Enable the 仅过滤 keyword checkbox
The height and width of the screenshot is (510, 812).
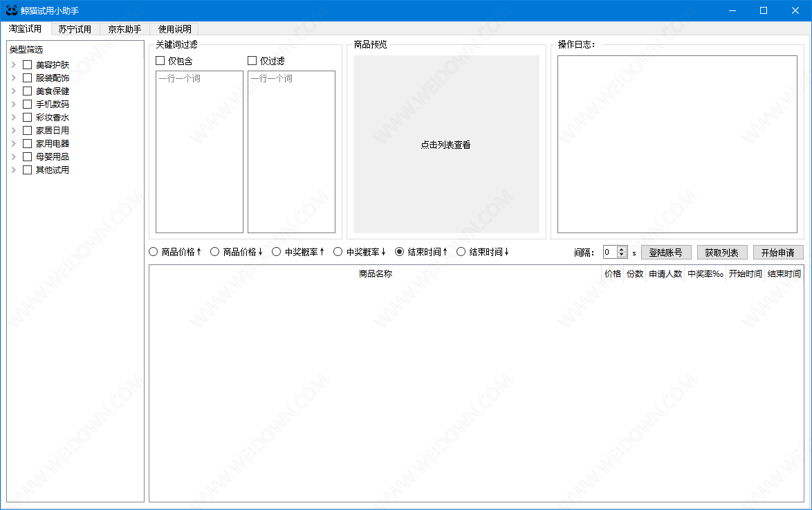click(x=252, y=61)
